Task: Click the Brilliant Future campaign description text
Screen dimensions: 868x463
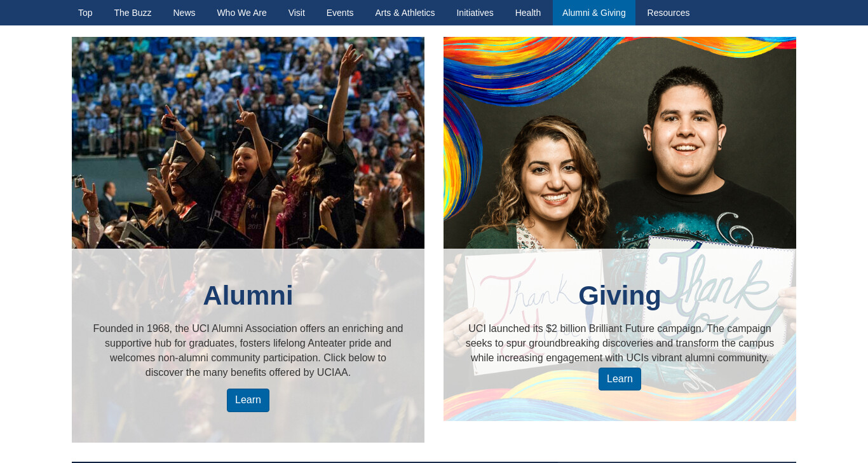Action: [620, 343]
